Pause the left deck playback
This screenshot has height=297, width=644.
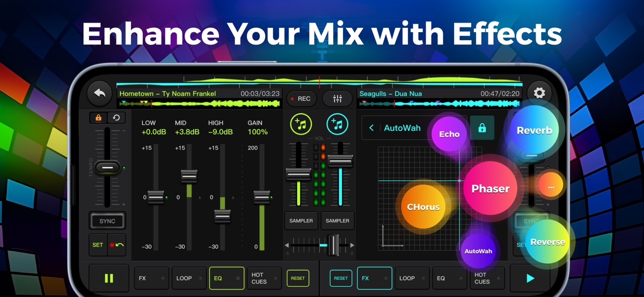109,278
